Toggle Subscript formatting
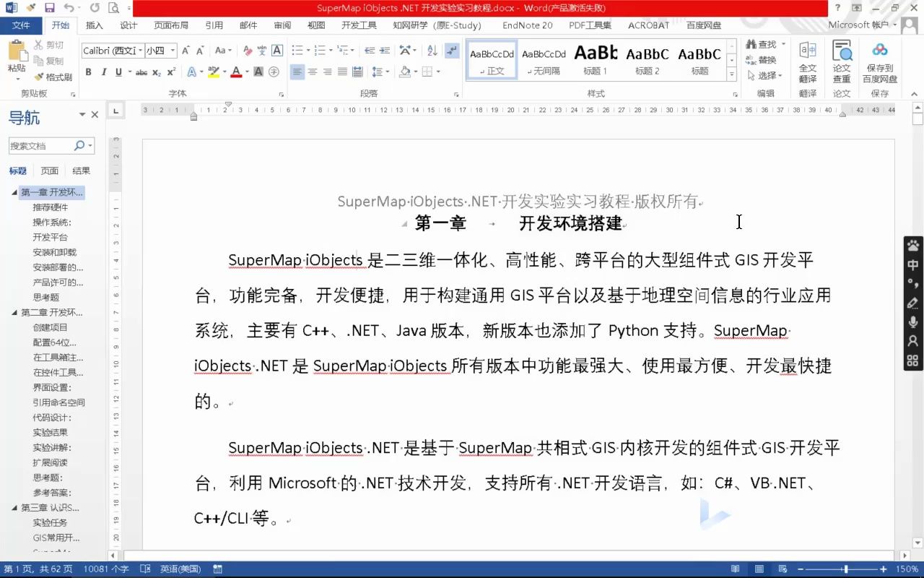This screenshot has height=578, width=924. coord(157,72)
